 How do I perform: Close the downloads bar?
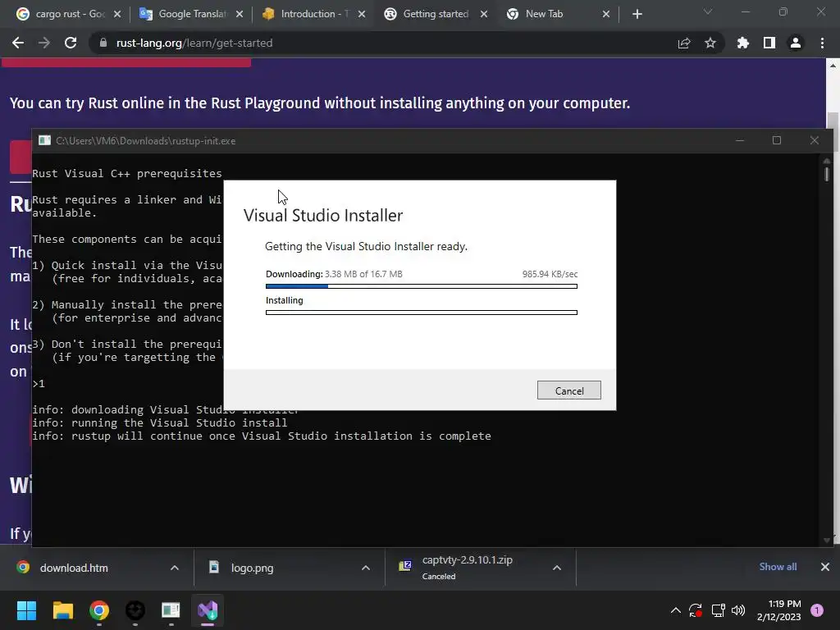pos(825,567)
